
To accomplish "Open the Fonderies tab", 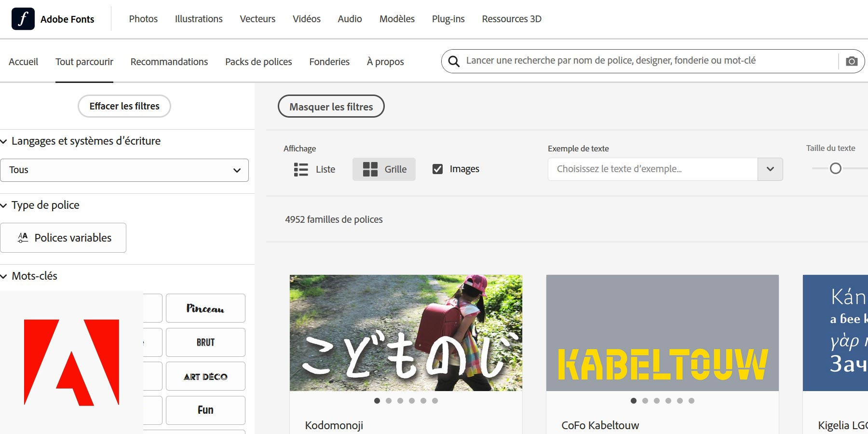I will coord(329,62).
